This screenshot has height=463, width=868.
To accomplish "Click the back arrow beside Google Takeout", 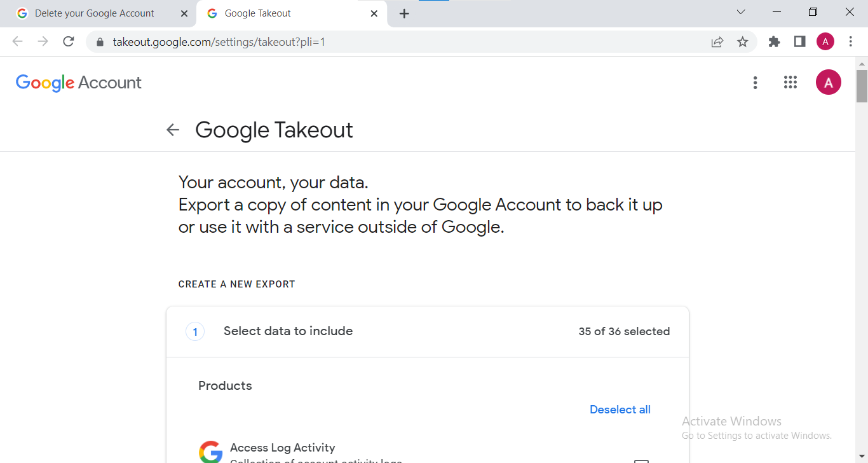I will [x=173, y=130].
